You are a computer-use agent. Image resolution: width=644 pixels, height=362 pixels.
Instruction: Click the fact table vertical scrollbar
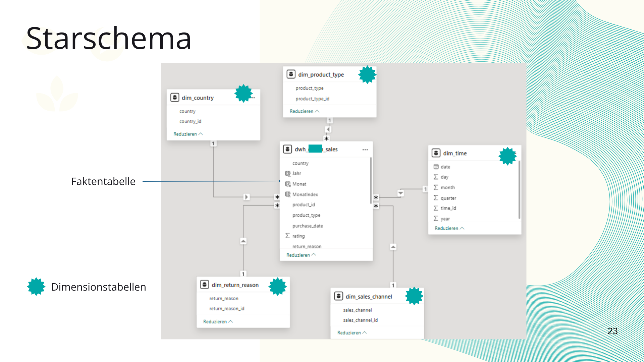point(371,181)
